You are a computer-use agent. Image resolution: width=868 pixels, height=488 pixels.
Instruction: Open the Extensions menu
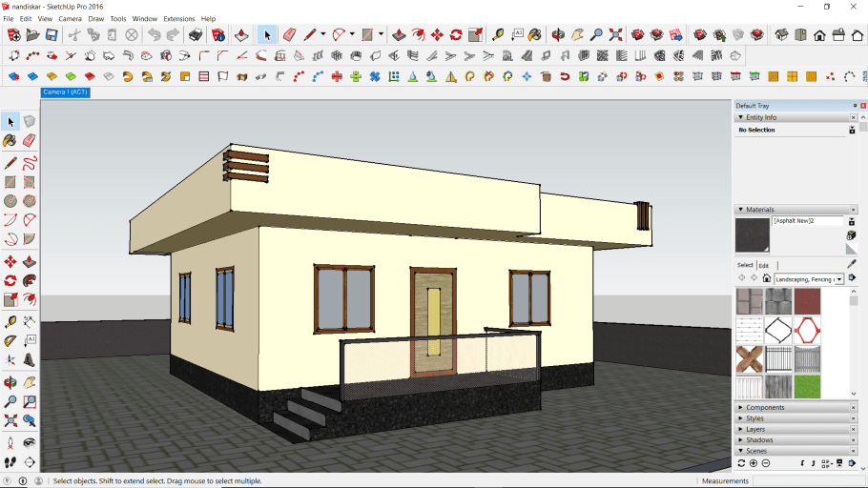click(178, 18)
